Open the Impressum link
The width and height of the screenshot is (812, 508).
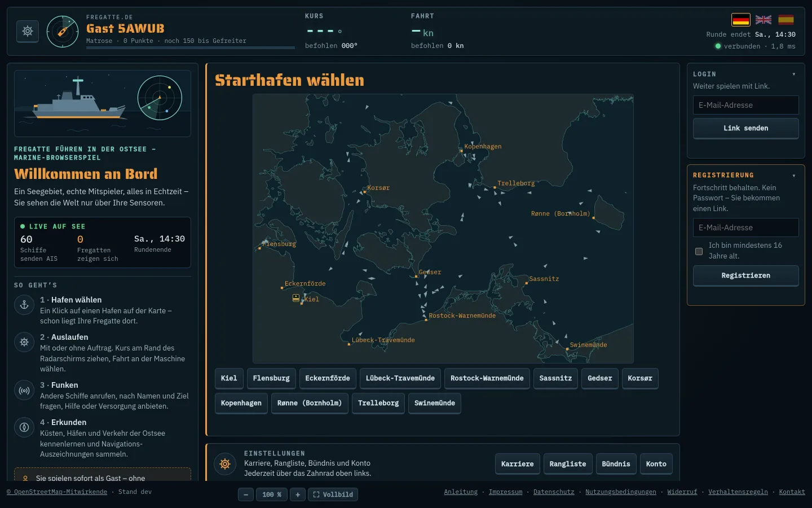coord(505,492)
